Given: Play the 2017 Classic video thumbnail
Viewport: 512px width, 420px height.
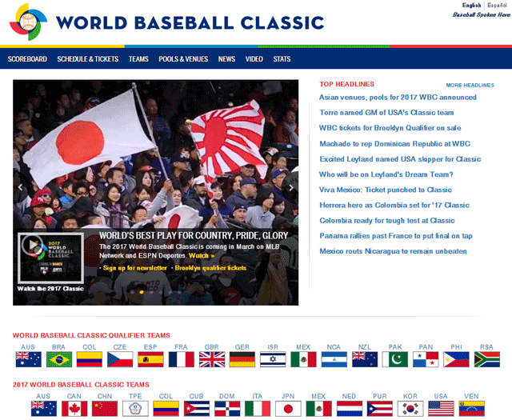Looking at the screenshot, I should 50,258.
